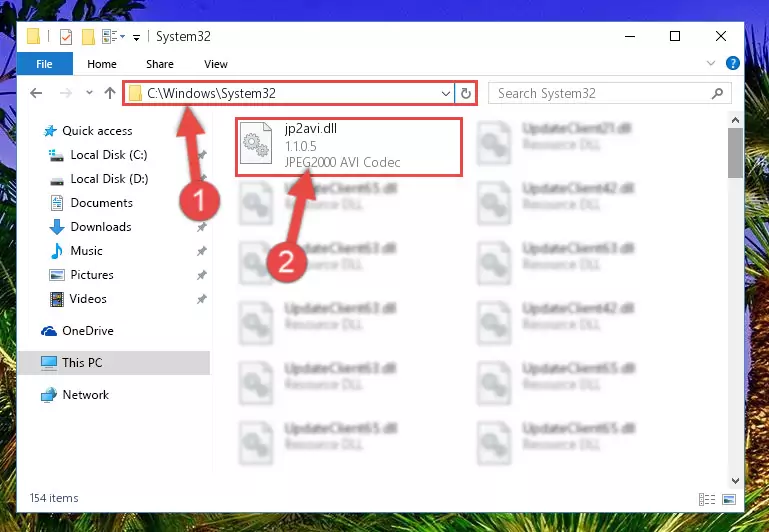Viewport: 769px width, 532px height.
Task: Click the pin icon next to Music
Action: point(202,251)
